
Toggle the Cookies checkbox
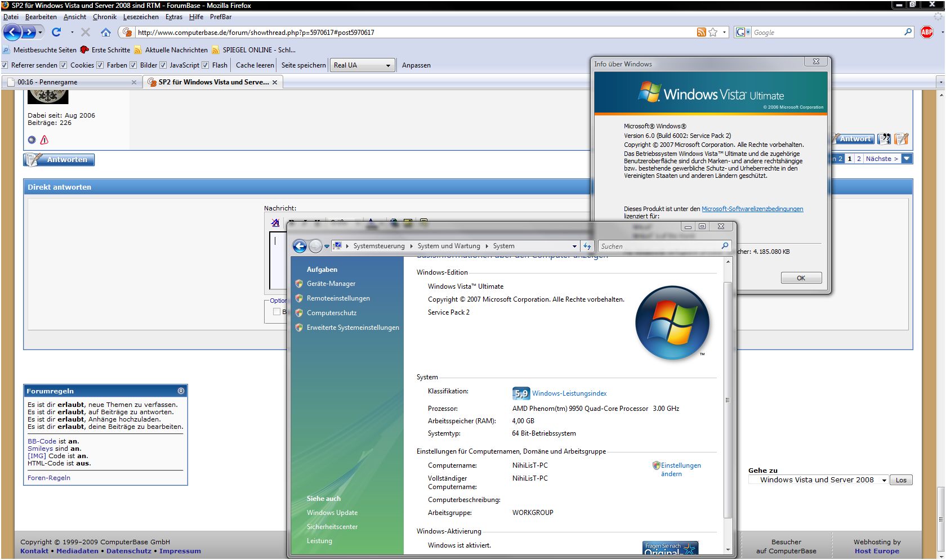[64, 65]
